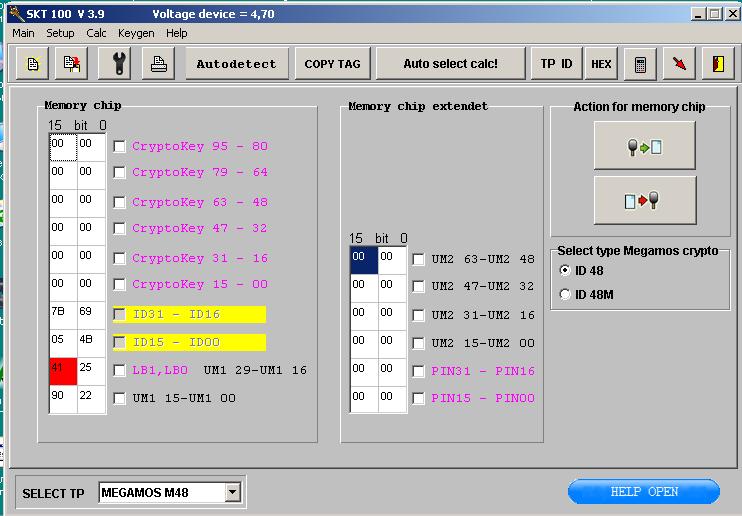This screenshot has height=516, width=742.
Task: Click the red arrow toolbar icon
Action: [679, 64]
